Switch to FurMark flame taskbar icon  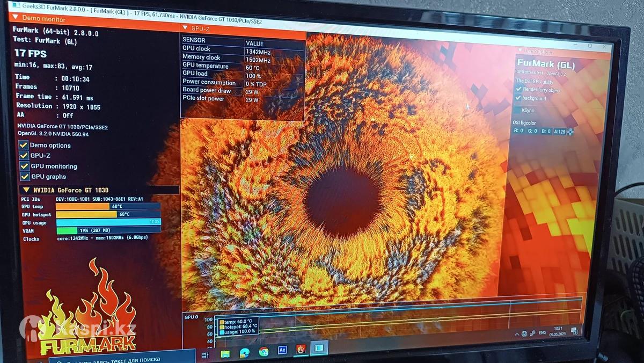coord(301,349)
